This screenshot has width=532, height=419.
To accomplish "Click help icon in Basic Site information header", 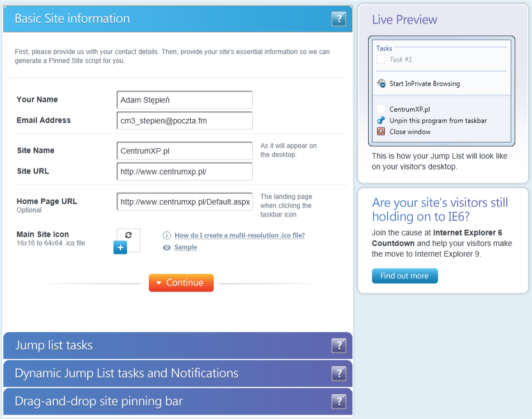I will pos(338,19).
